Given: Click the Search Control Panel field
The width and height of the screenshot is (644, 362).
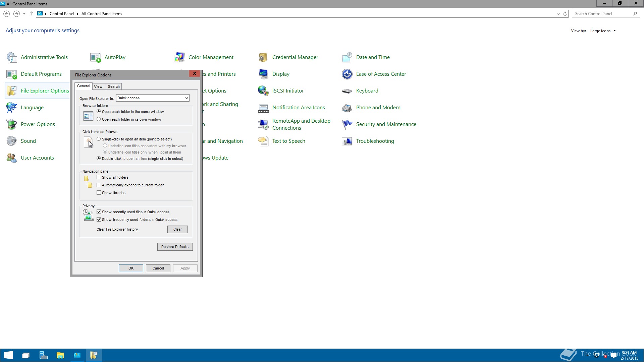Looking at the screenshot, I should pyautogui.click(x=606, y=14).
